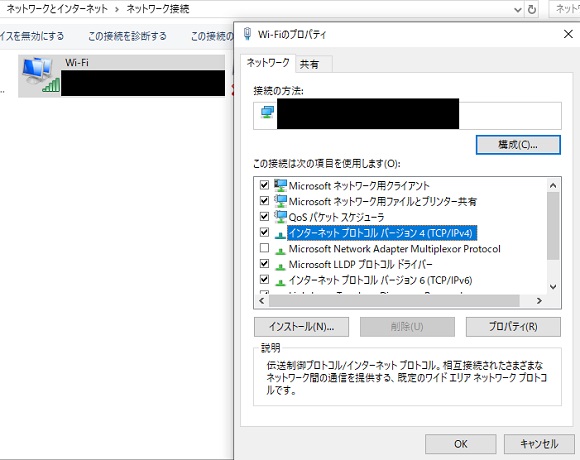Click the Wi-Fi properties title bar icon

(x=247, y=34)
